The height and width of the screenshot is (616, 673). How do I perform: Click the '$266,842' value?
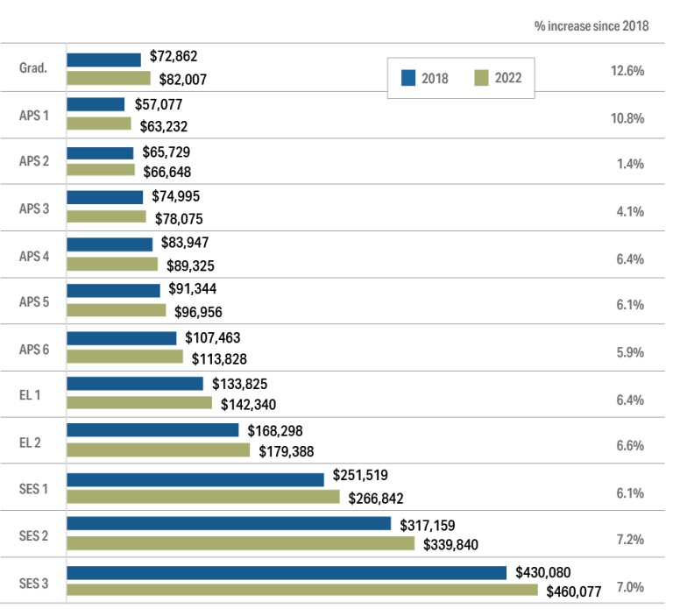[x=376, y=499]
